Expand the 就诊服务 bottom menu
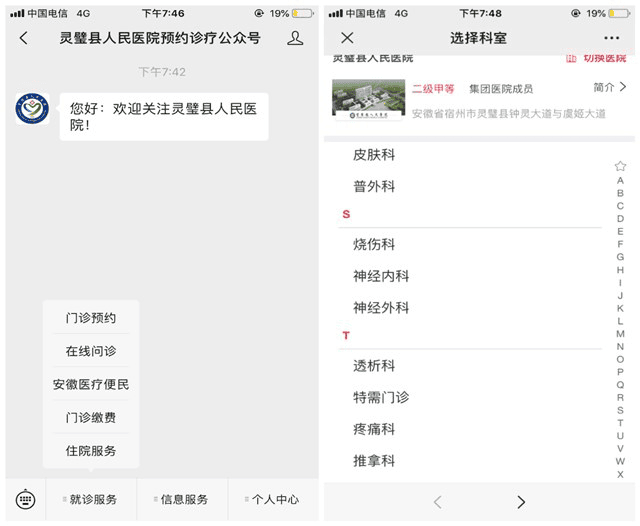The image size is (640, 526). pyautogui.click(x=91, y=499)
